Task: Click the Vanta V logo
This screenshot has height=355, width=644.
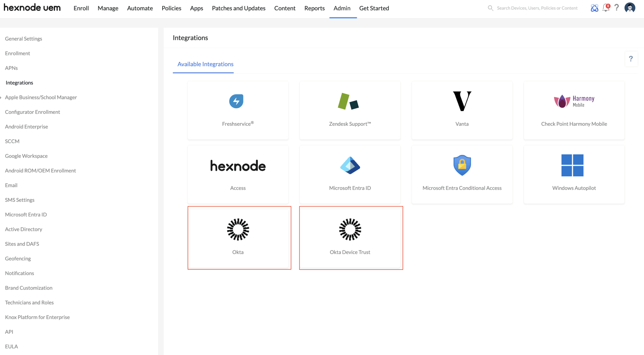Action: tap(462, 101)
